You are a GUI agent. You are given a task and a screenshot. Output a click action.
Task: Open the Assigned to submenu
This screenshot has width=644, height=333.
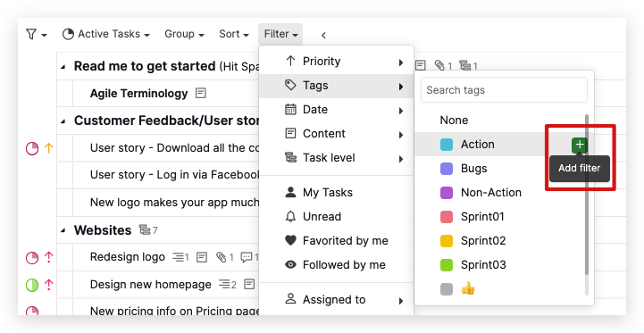(x=336, y=300)
